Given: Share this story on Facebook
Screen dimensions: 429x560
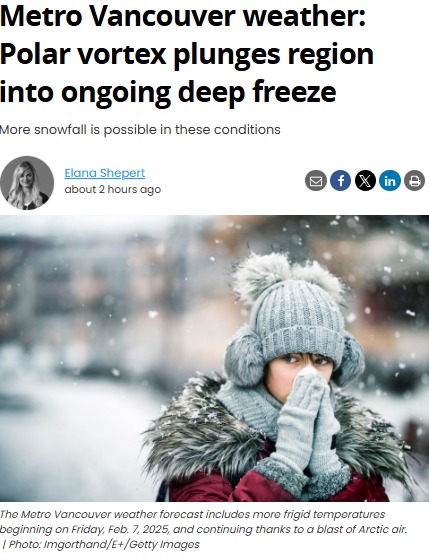Looking at the screenshot, I should pyautogui.click(x=340, y=181).
